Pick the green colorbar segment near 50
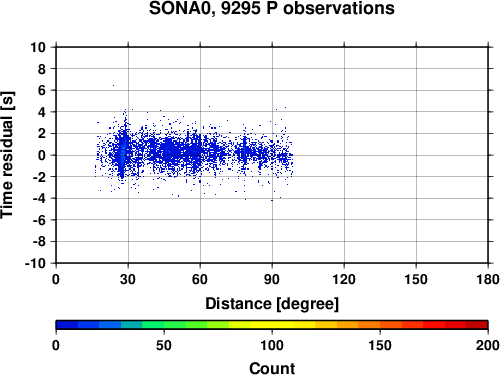500x375 pixels. coord(153,325)
